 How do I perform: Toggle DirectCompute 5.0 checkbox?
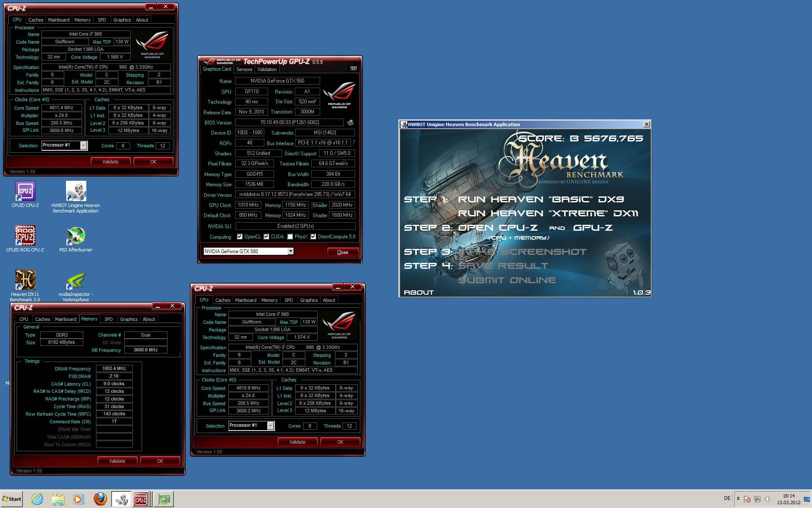(313, 237)
